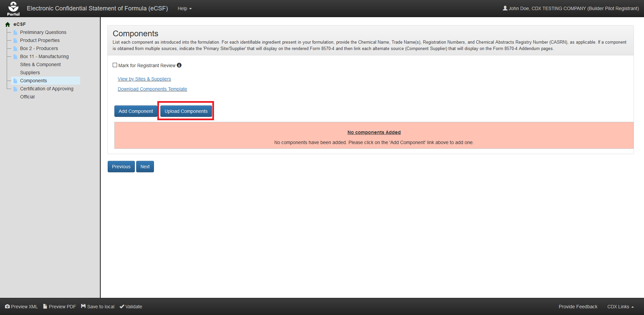Click the Components page icon in sidebar

(15, 81)
